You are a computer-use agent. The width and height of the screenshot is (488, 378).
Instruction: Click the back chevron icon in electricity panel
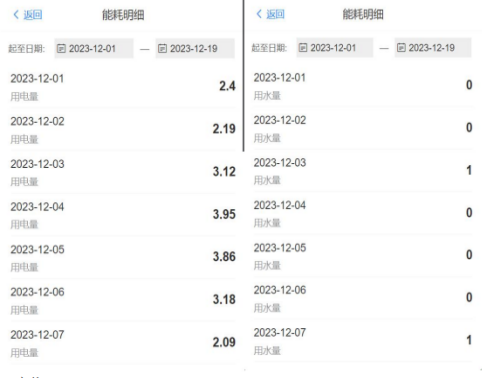tap(16, 15)
